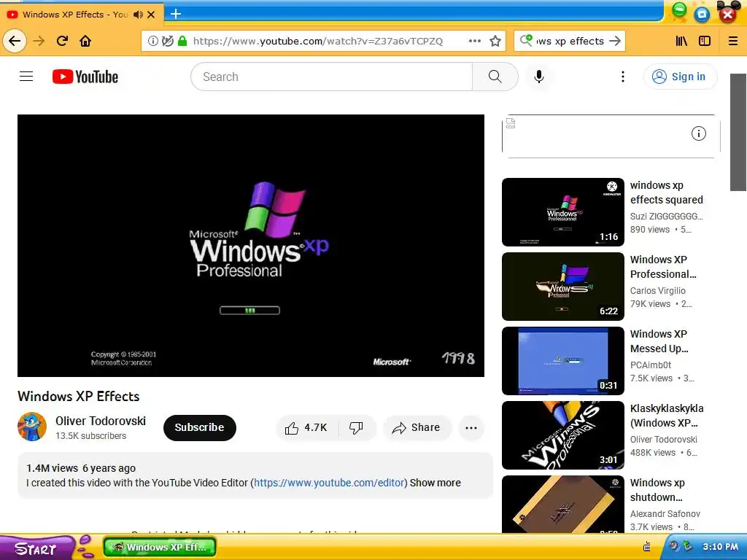Open the youtube.com/editor link in description
Screen dimensions: 747x560
coord(329,483)
